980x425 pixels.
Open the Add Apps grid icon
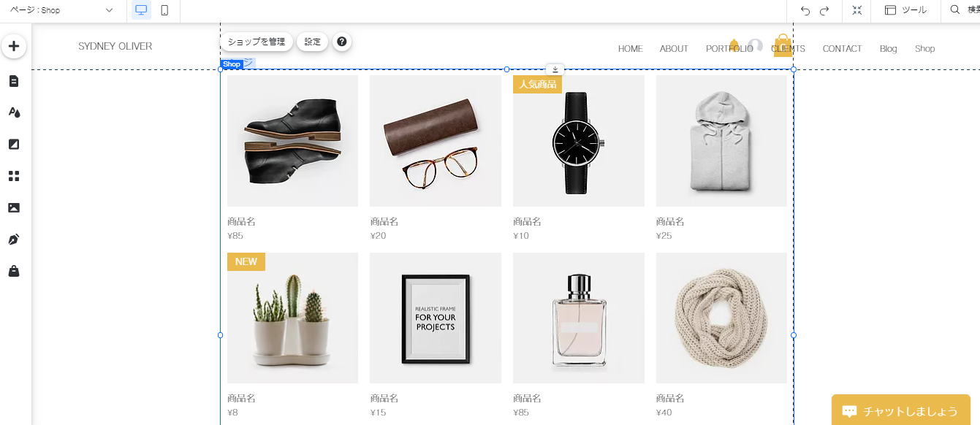14,176
